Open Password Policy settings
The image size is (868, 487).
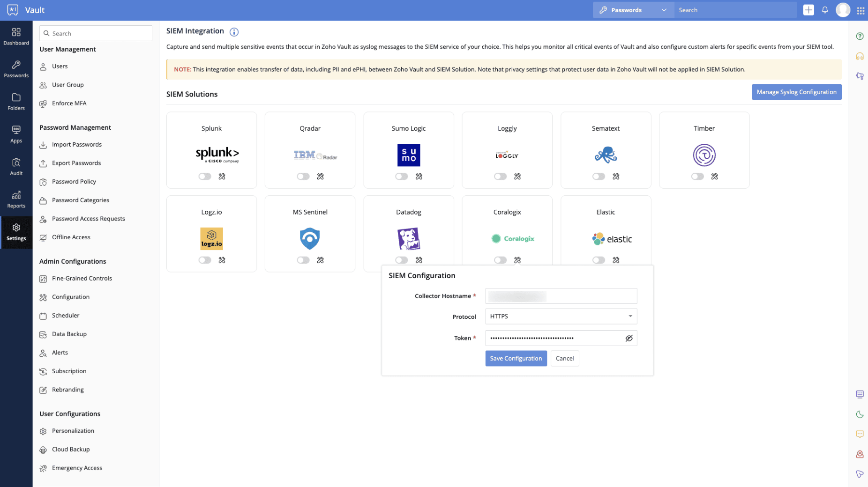(x=74, y=182)
